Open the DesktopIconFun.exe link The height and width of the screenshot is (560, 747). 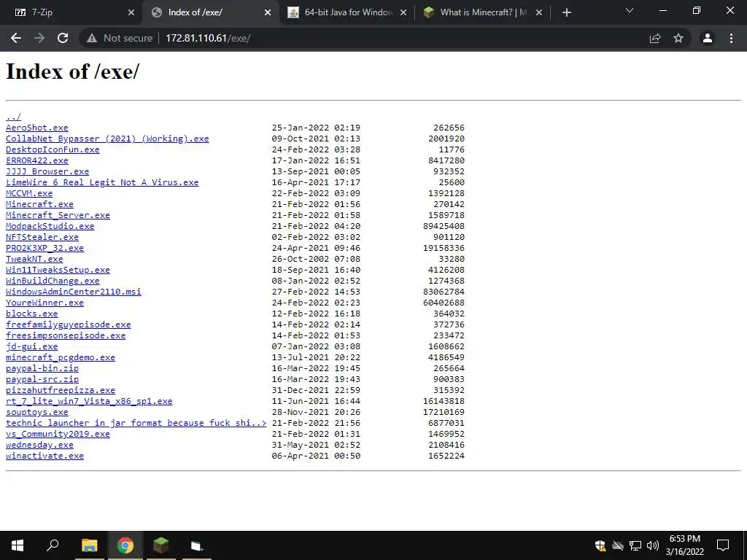pos(53,149)
